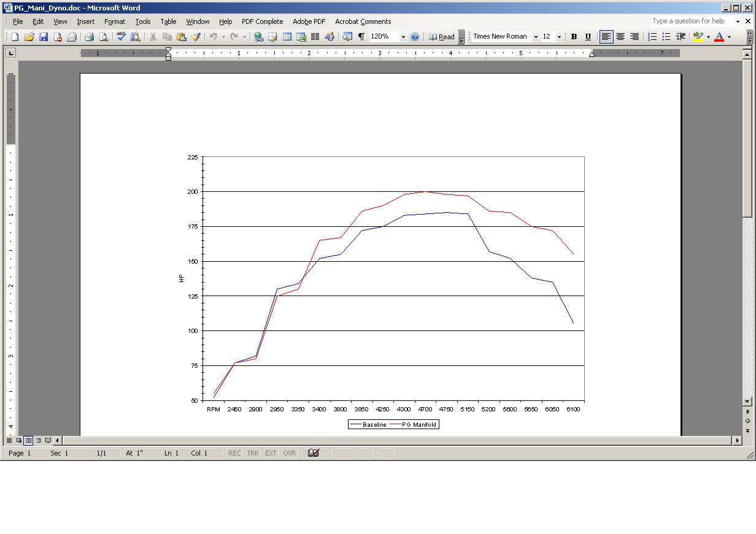The image size is (756, 534).
Task: Expand the Undo history arrow
Action: tap(223, 37)
